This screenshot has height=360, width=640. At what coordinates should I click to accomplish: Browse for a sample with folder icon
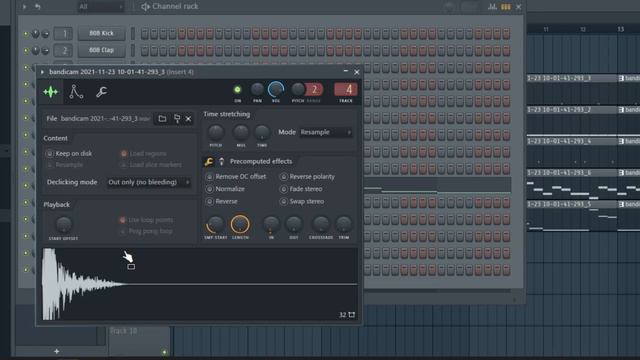[162, 119]
